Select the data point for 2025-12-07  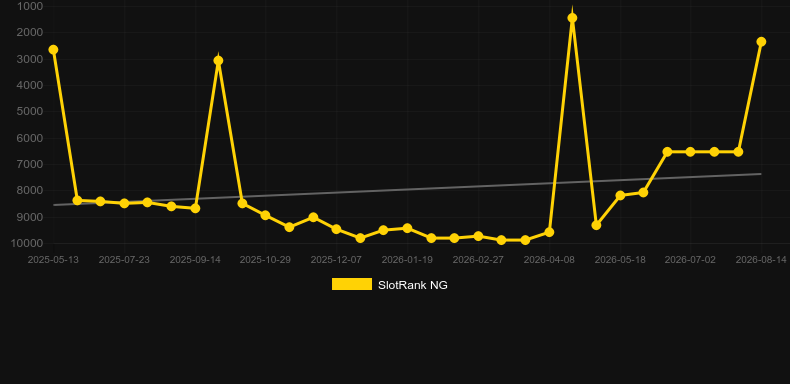(336, 229)
